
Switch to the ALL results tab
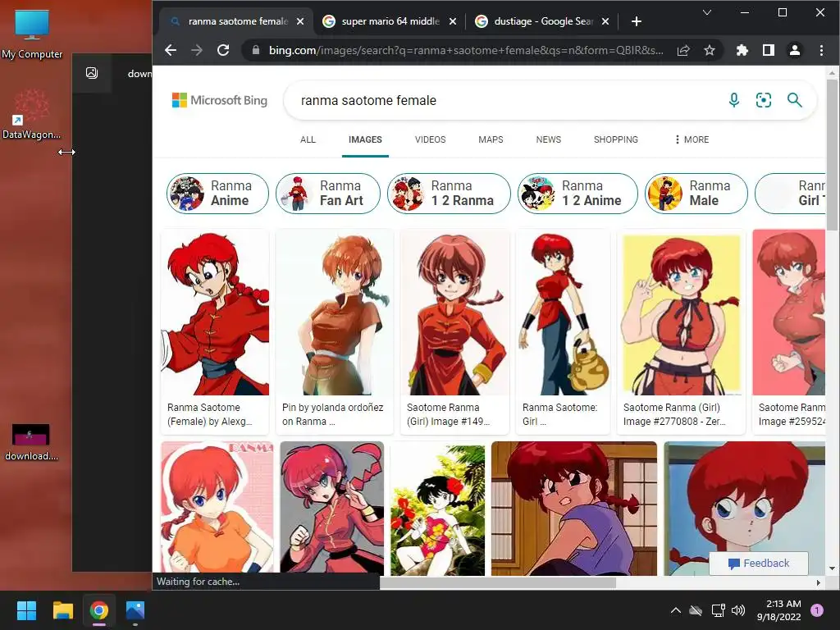click(308, 139)
